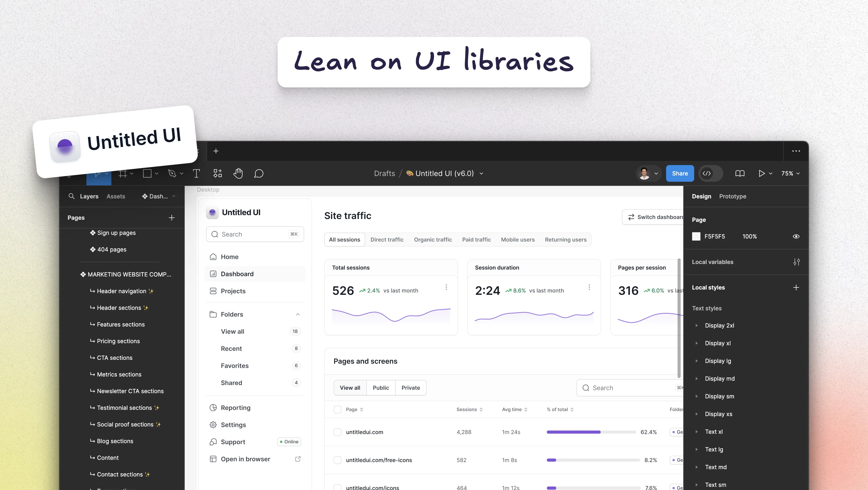Sort table by Avg time column
This screenshot has width=868, height=490.
515,409
